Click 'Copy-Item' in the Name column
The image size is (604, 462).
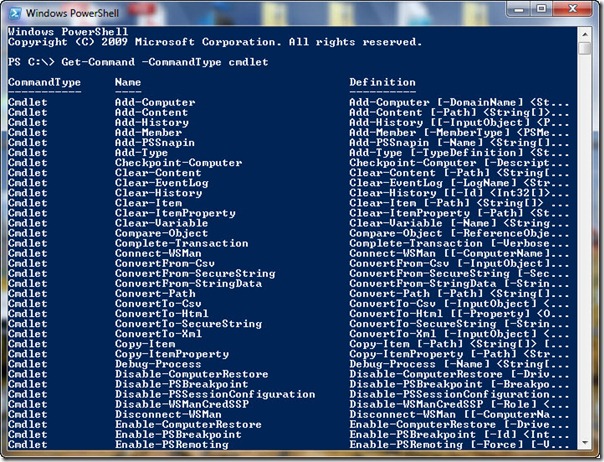pos(145,344)
